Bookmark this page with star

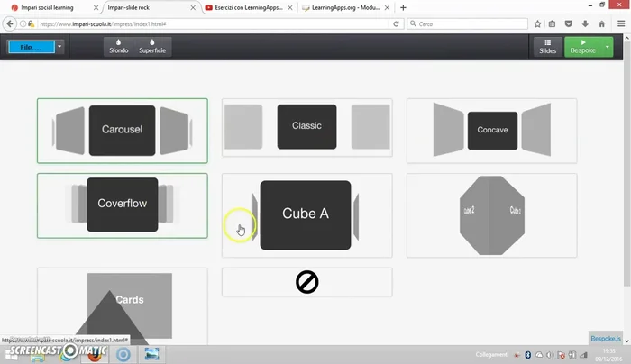pyautogui.click(x=537, y=23)
